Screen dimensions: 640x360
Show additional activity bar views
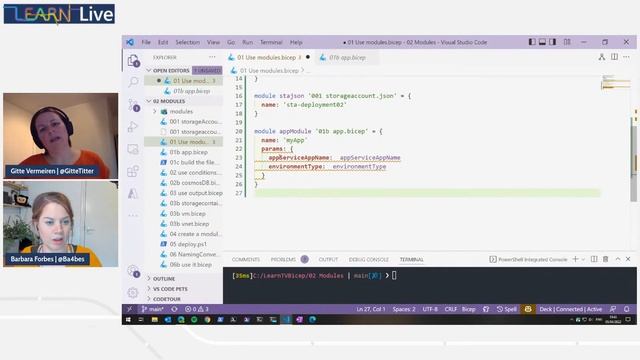tap(133, 215)
